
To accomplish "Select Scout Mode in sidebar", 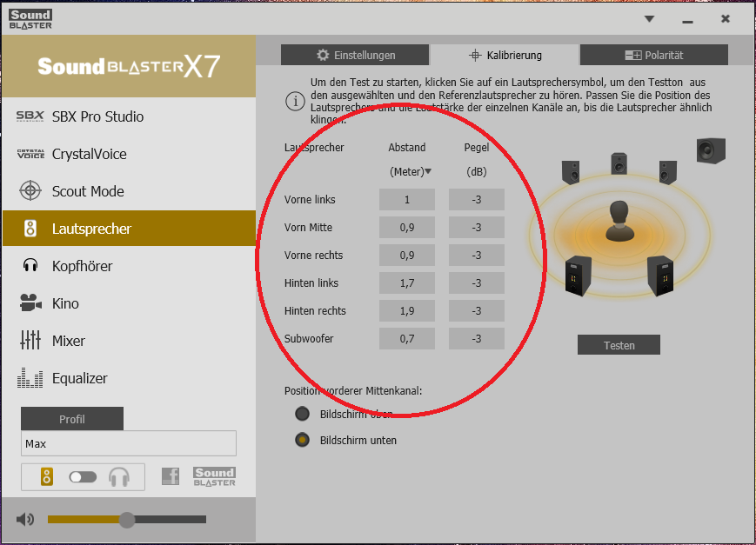I will pos(129,191).
